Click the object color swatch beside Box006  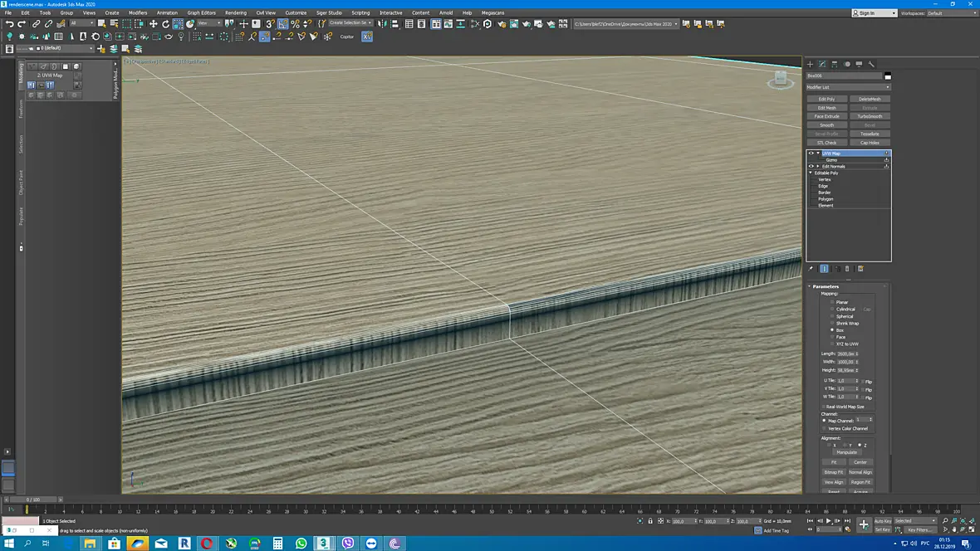tap(888, 76)
